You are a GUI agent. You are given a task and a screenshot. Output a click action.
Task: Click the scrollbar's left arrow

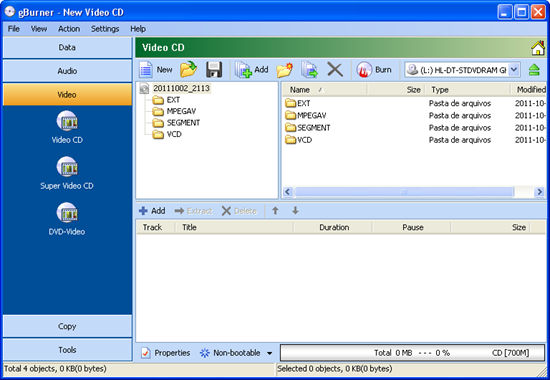[x=288, y=192]
